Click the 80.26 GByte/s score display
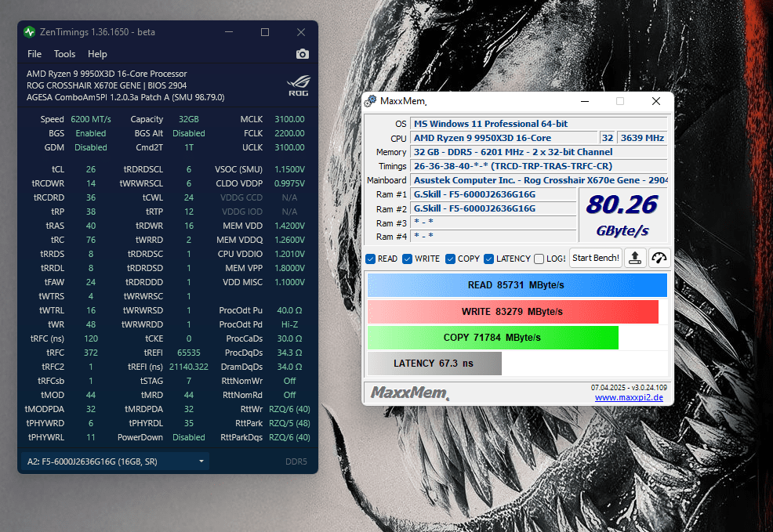The image size is (773, 532). tap(622, 215)
